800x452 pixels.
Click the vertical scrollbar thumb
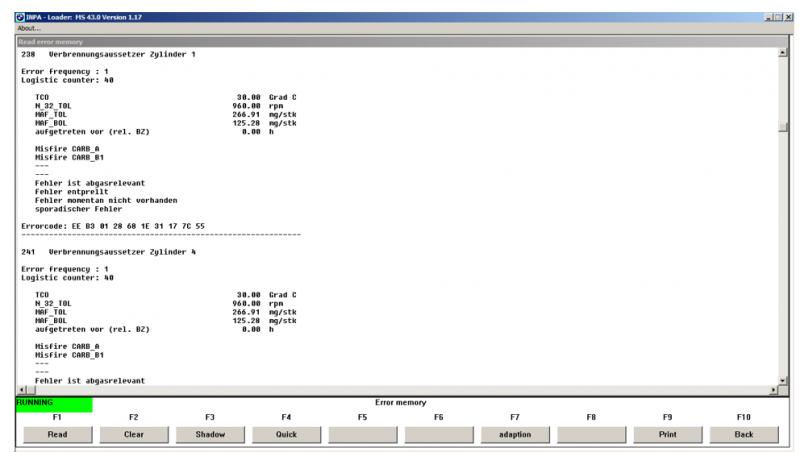(x=783, y=127)
